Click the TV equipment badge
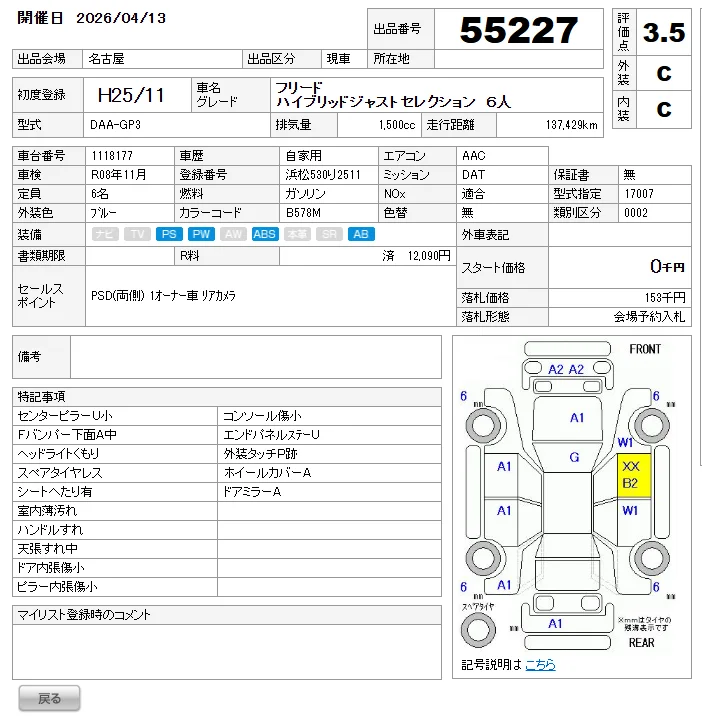Viewport: 702px width, 717px height. (137, 234)
